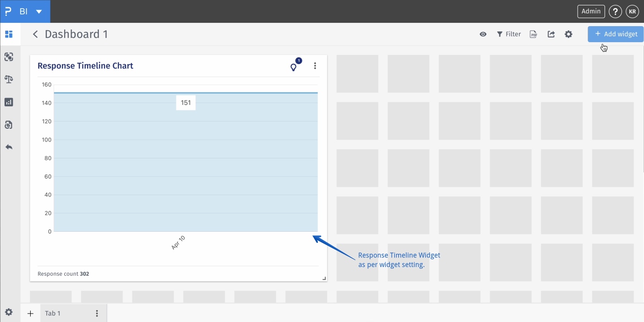This screenshot has width=644, height=322.
Task: Open the BI product dropdown arrow
Action: pos(39,11)
